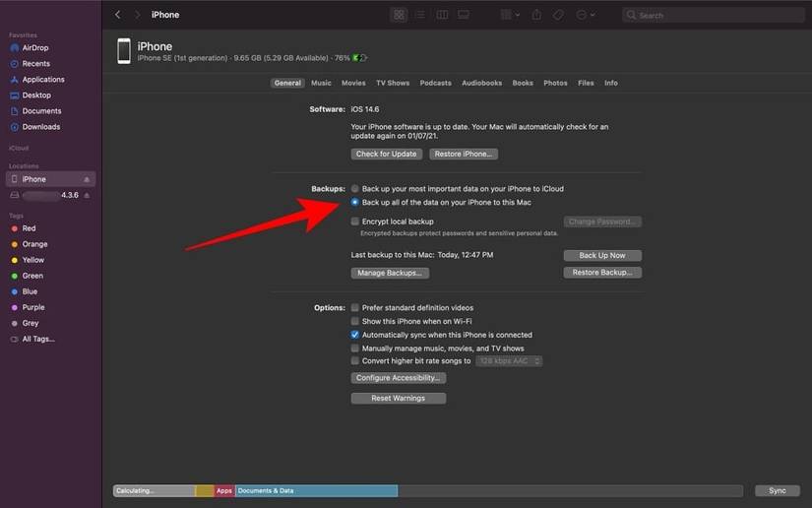Go forward with the right chevron
812x508 pixels.
pyautogui.click(x=137, y=15)
